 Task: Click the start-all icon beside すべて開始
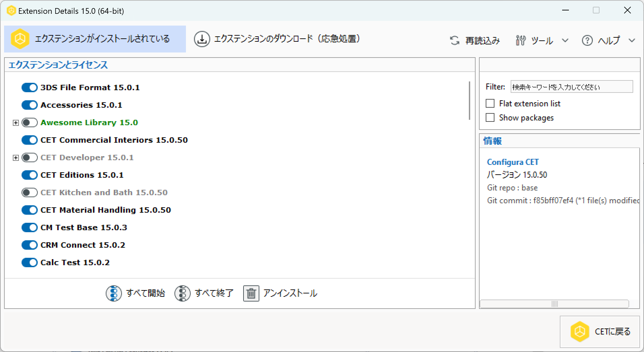[114, 293]
